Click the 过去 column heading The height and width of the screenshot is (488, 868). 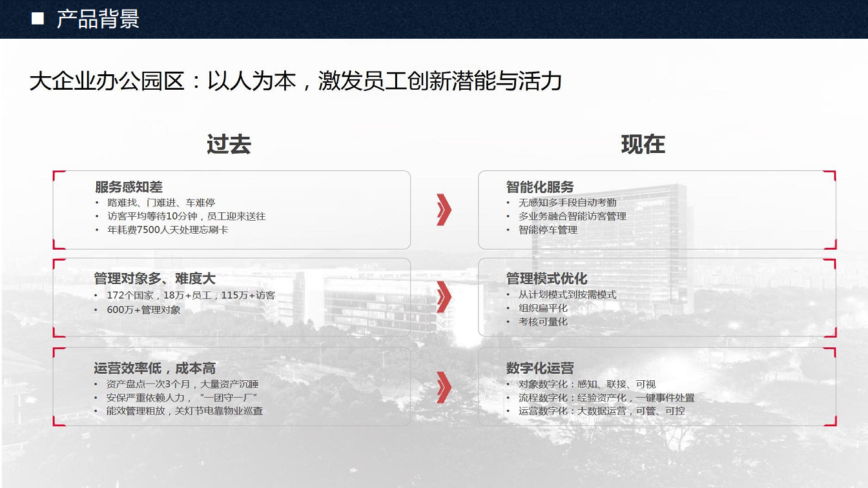coord(229,144)
